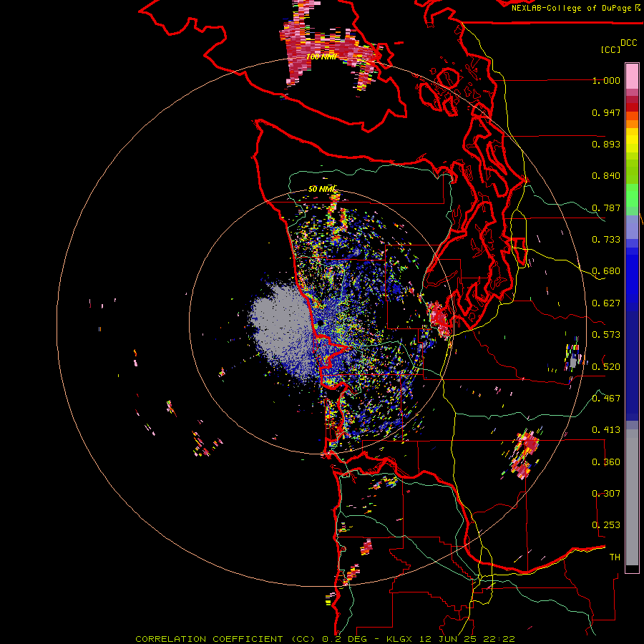The width and height of the screenshot is (644, 644).
Task: Click the CORRELATION COEFFICIENT title at bottom
Action: 225,639
